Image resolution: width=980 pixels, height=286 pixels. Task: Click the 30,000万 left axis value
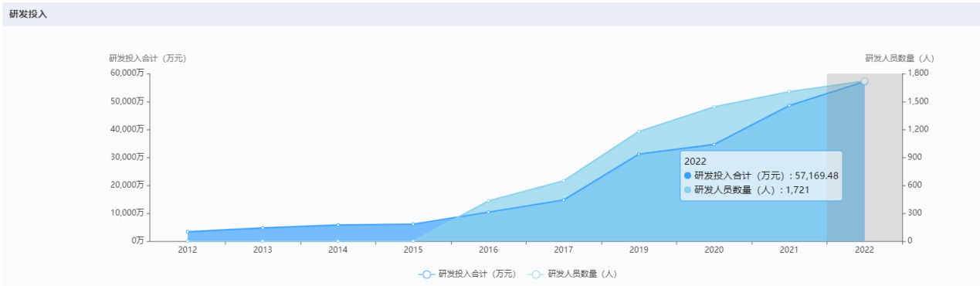point(127,157)
